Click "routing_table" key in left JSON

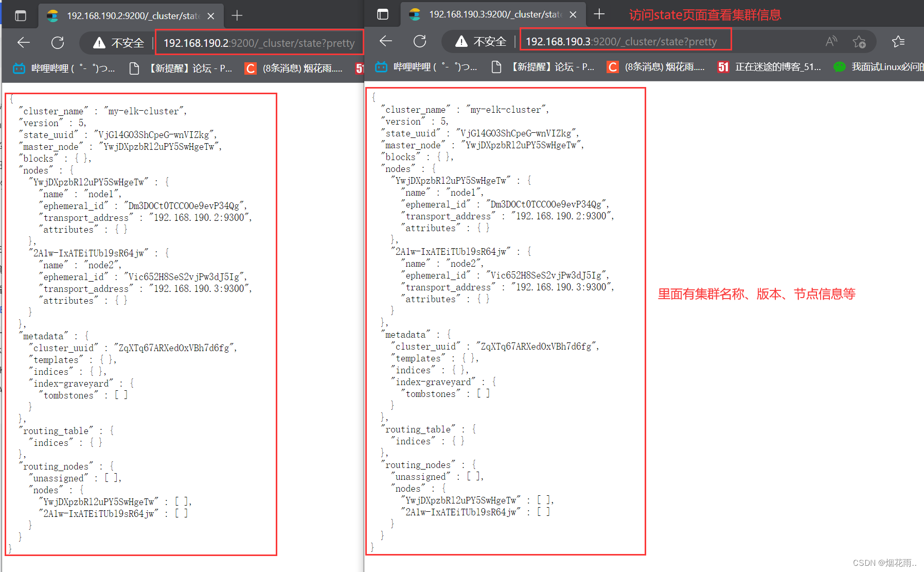[56, 431]
